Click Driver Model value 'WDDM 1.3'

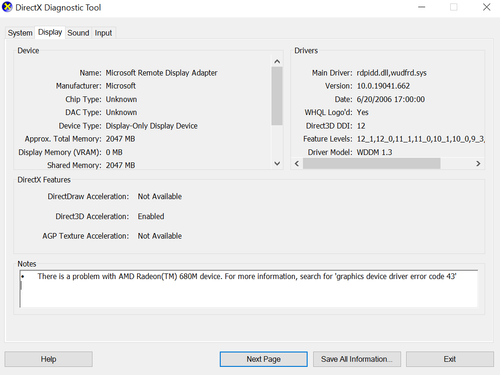374,152
